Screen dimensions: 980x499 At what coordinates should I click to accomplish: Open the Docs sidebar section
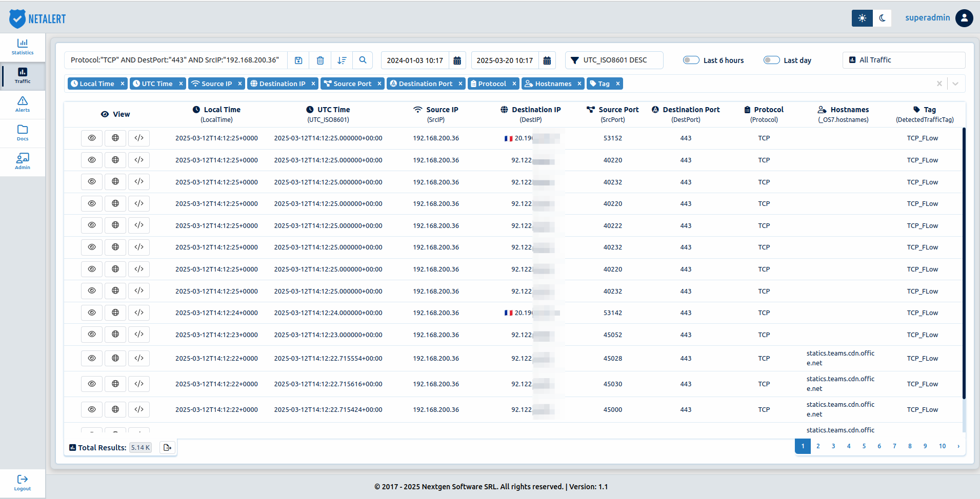click(23, 133)
